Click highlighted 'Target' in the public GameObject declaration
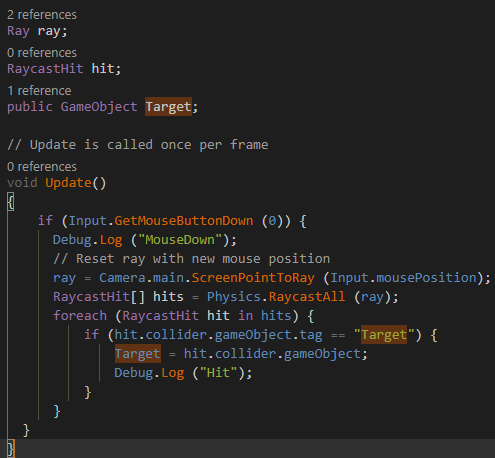The height and width of the screenshot is (458, 495). (168, 107)
